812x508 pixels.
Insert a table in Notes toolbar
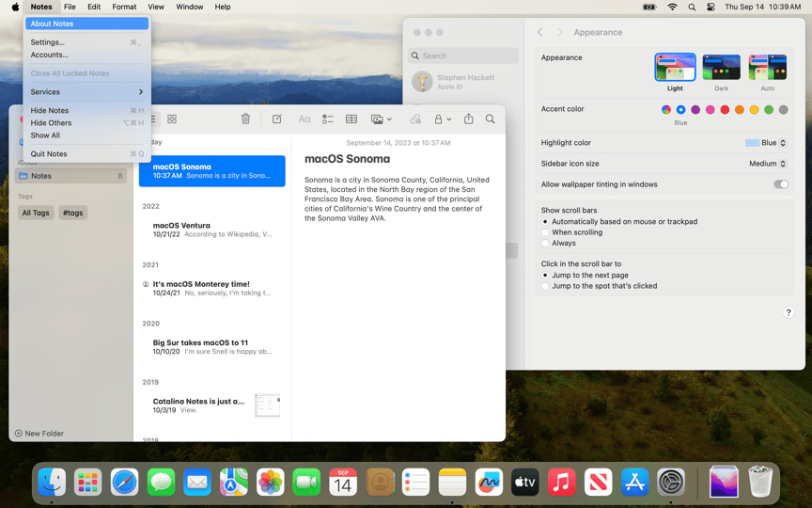pyautogui.click(x=351, y=119)
